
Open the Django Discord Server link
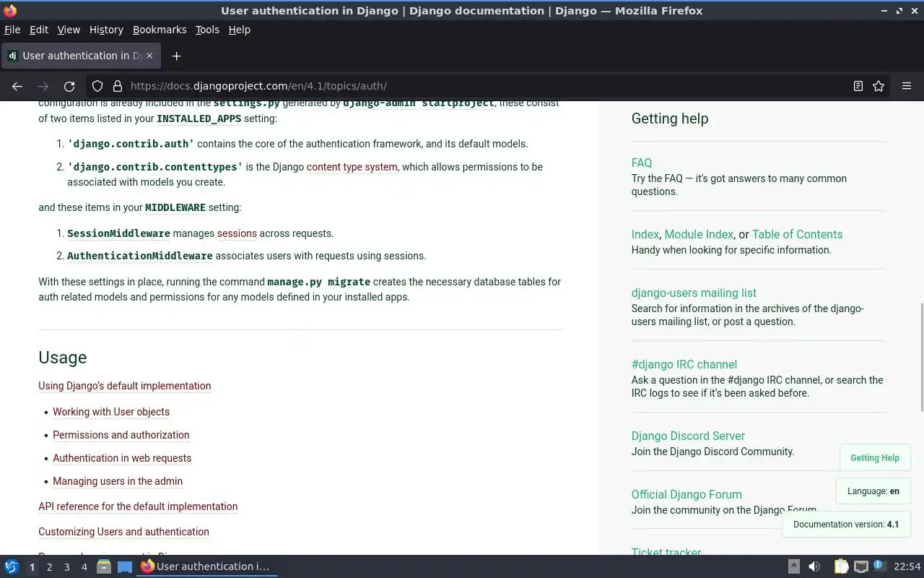click(688, 436)
